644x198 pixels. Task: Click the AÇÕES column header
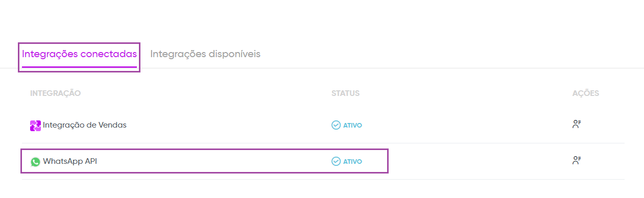tap(586, 93)
